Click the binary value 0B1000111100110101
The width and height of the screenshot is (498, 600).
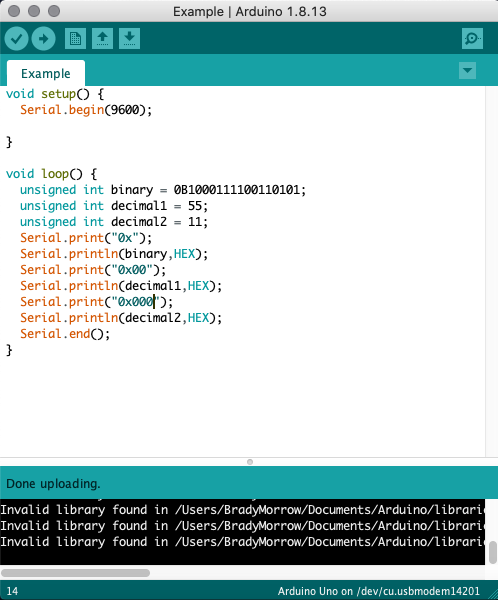coord(237,190)
